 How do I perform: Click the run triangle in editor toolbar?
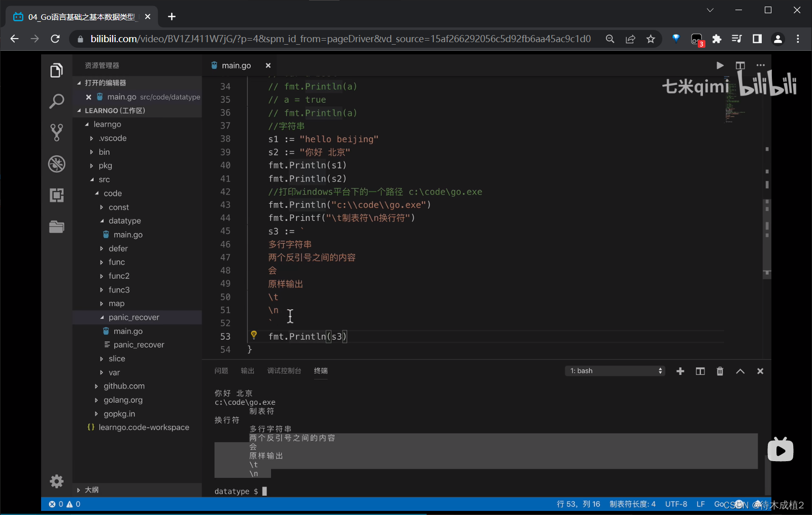[720, 66]
